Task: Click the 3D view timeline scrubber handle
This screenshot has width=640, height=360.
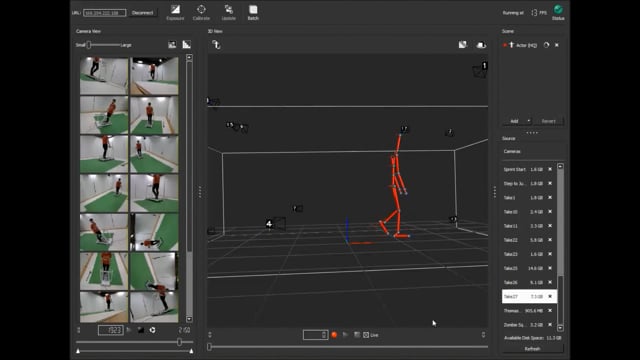Action: (x=209, y=347)
